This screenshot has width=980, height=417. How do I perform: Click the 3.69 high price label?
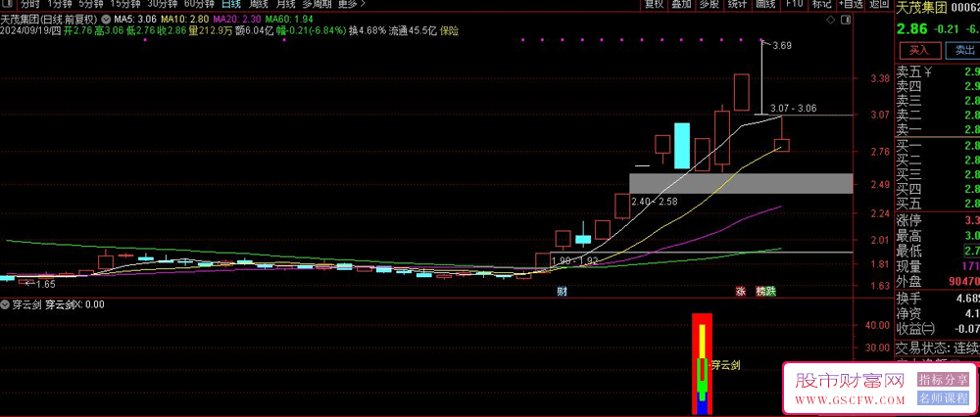coord(782,46)
